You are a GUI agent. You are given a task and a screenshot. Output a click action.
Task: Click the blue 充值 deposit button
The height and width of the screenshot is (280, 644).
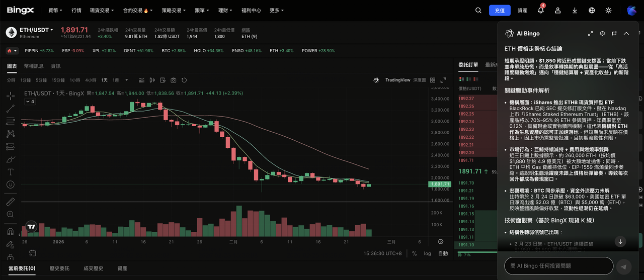click(x=500, y=10)
